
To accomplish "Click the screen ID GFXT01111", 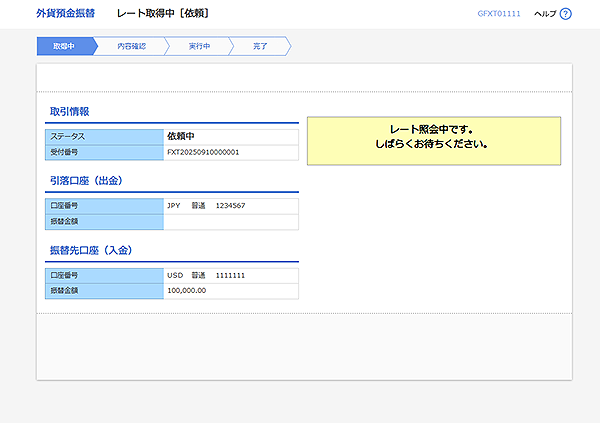I will click(499, 14).
